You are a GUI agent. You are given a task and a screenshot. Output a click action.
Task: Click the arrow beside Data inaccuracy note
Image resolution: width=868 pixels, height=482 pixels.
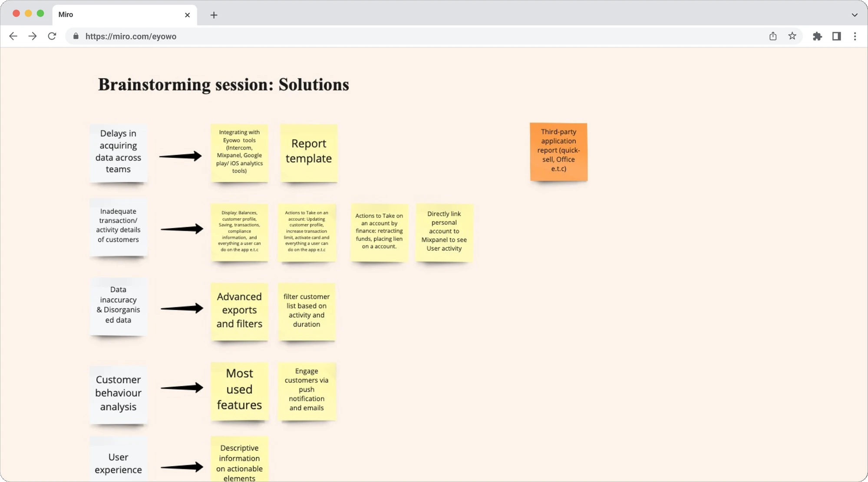tap(182, 308)
